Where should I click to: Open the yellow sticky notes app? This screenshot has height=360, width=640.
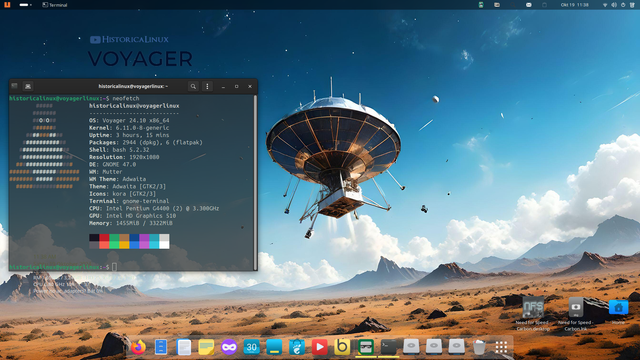[x=207, y=347]
